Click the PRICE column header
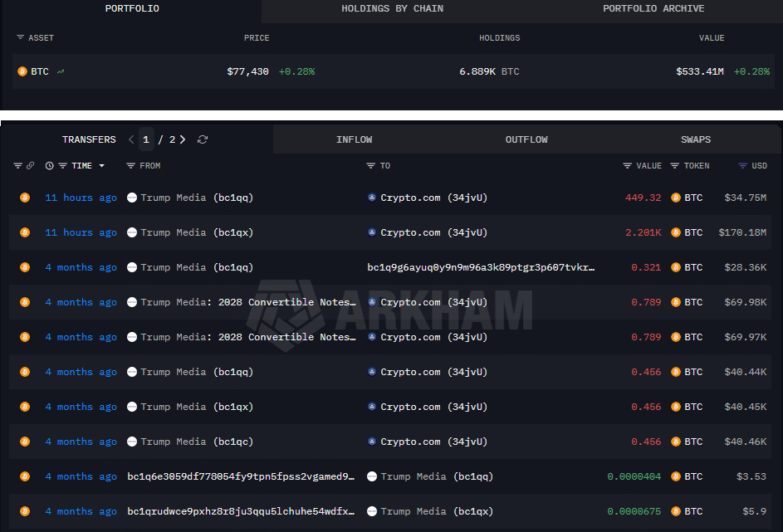The height and width of the screenshot is (532, 783). (x=257, y=38)
